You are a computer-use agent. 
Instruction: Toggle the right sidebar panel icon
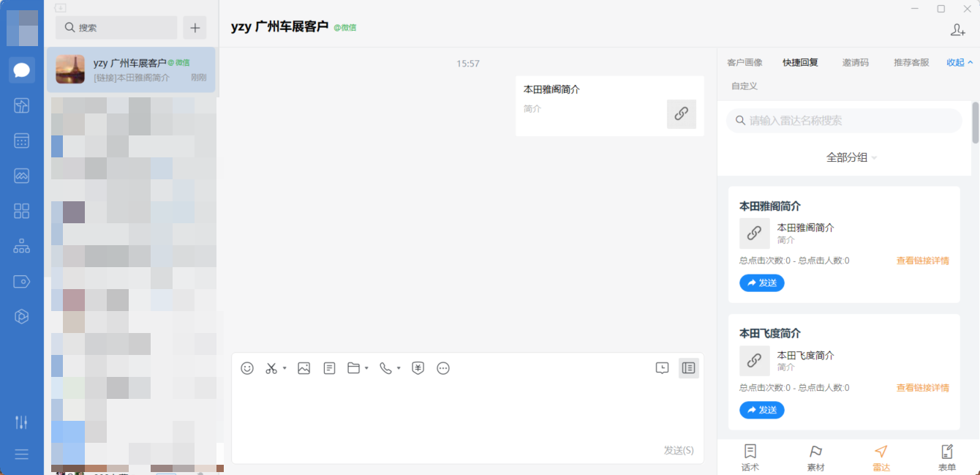tap(688, 368)
